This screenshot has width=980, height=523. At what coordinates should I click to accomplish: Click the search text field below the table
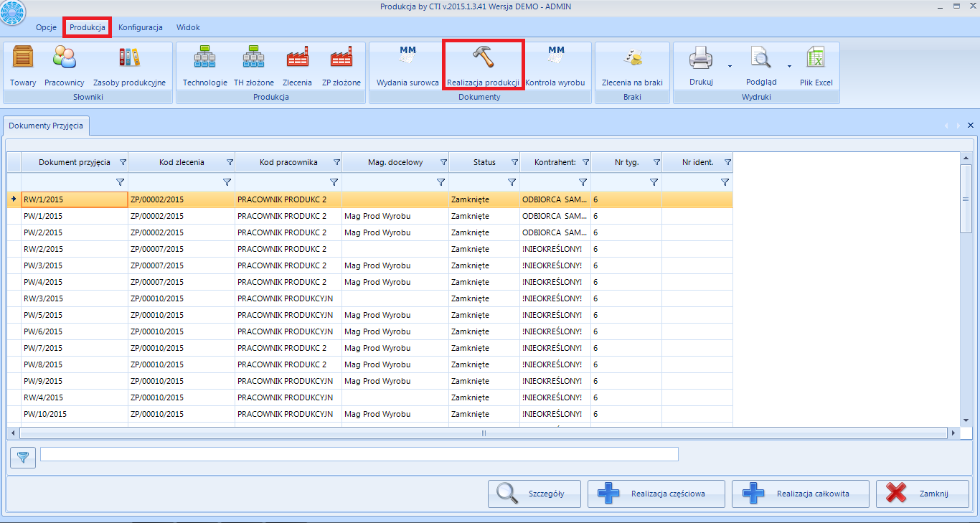(x=359, y=453)
